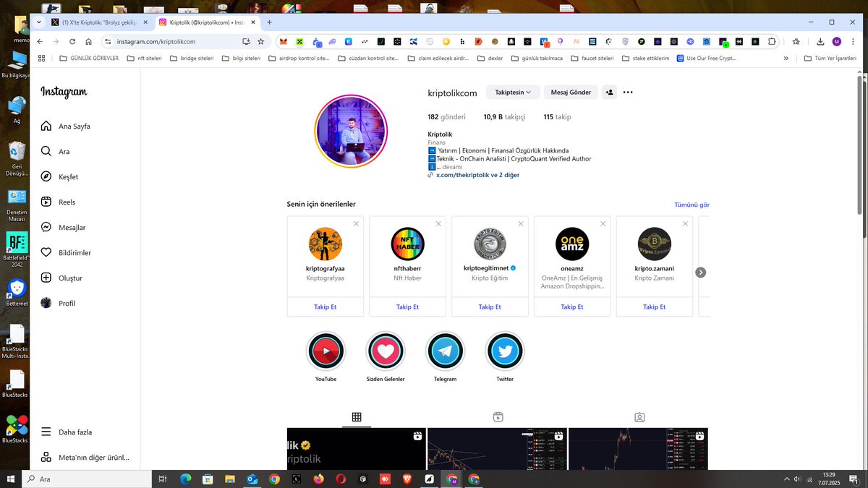Image resolution: width=868 pixels, height=488 pixels.
Task: Follow oneamz with Takip Et
Action: click(572, 307)
